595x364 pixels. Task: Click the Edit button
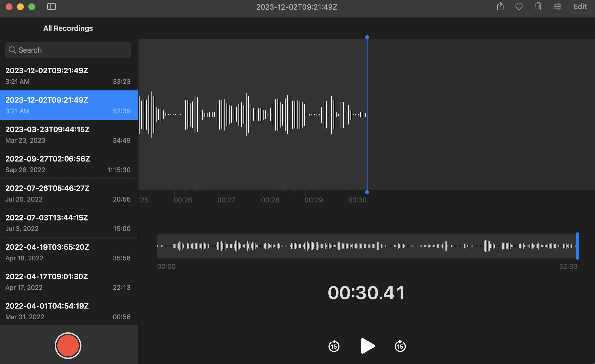[580, 7]
